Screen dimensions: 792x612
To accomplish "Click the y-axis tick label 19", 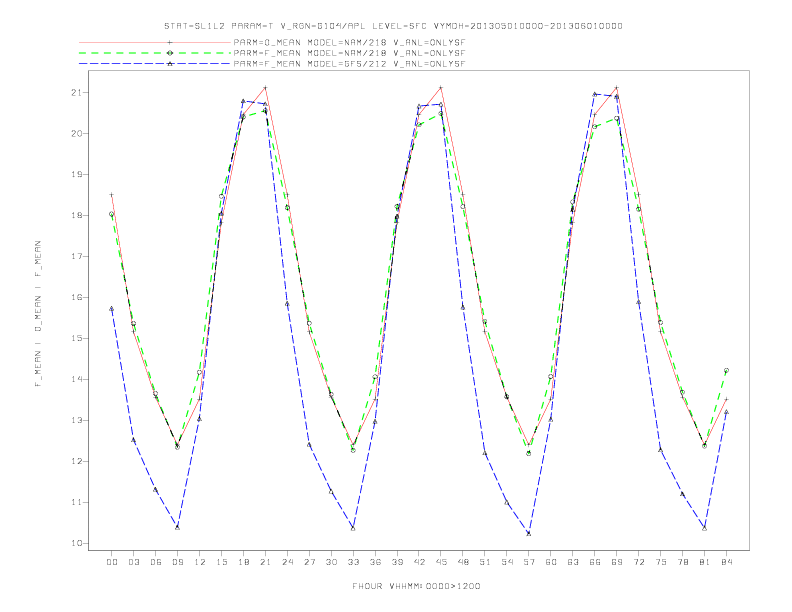I will tap(76, 174).
